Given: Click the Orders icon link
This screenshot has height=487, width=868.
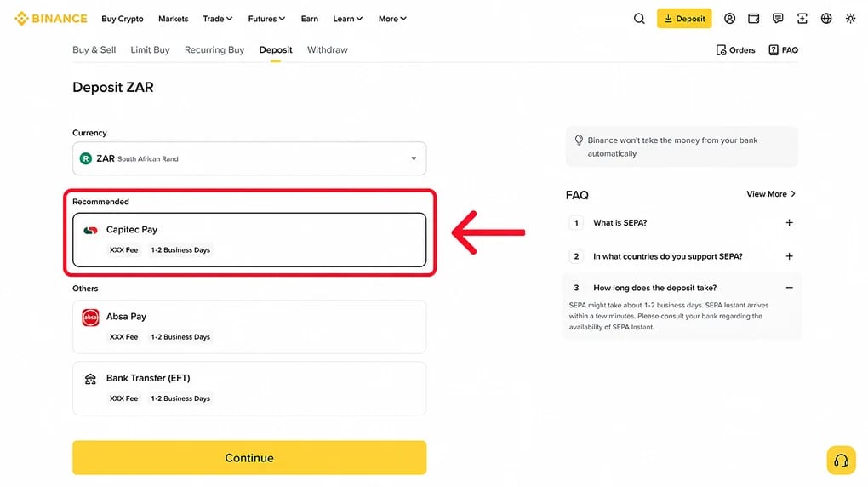Looking at the screenshot, I should pos(736,50).
